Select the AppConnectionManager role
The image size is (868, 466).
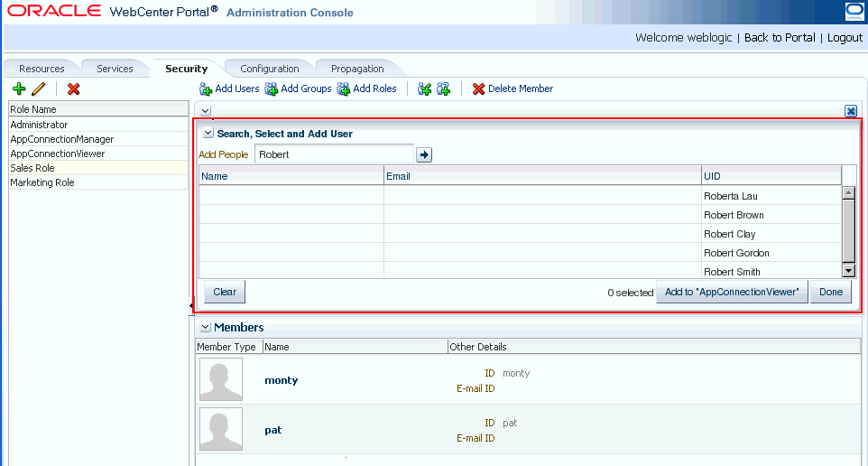click(x=98, y=139)
